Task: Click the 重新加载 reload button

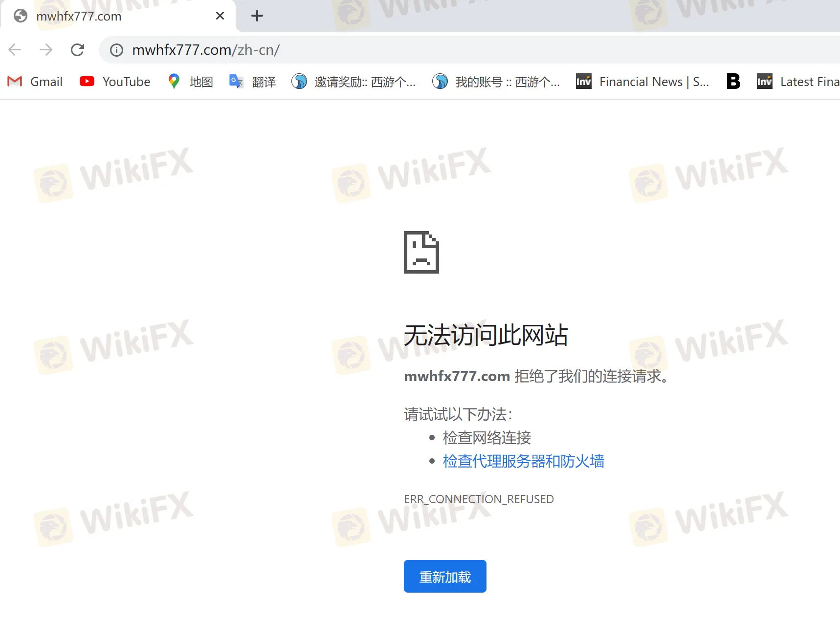Action: coord(445,577)
